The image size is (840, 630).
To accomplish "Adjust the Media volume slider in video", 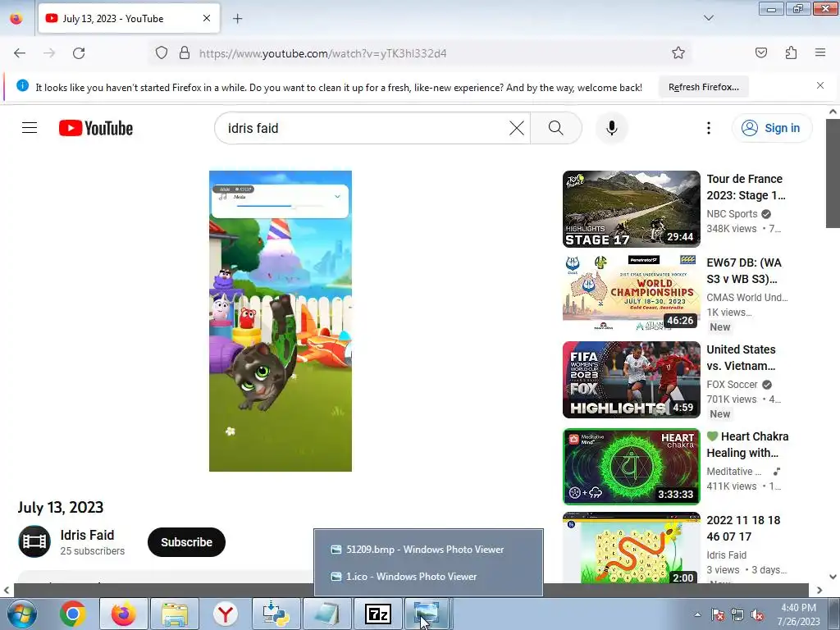I will (280, 206).
